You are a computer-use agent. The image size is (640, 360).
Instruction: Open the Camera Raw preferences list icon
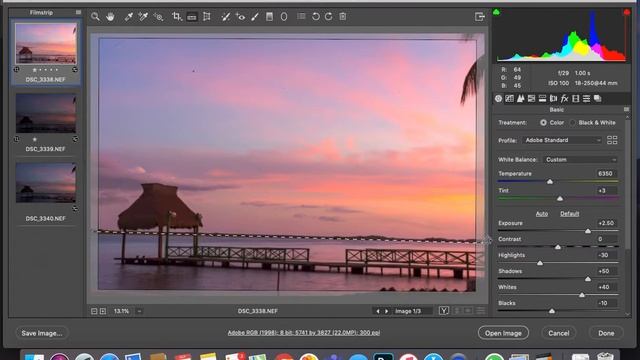pos(301,17)
